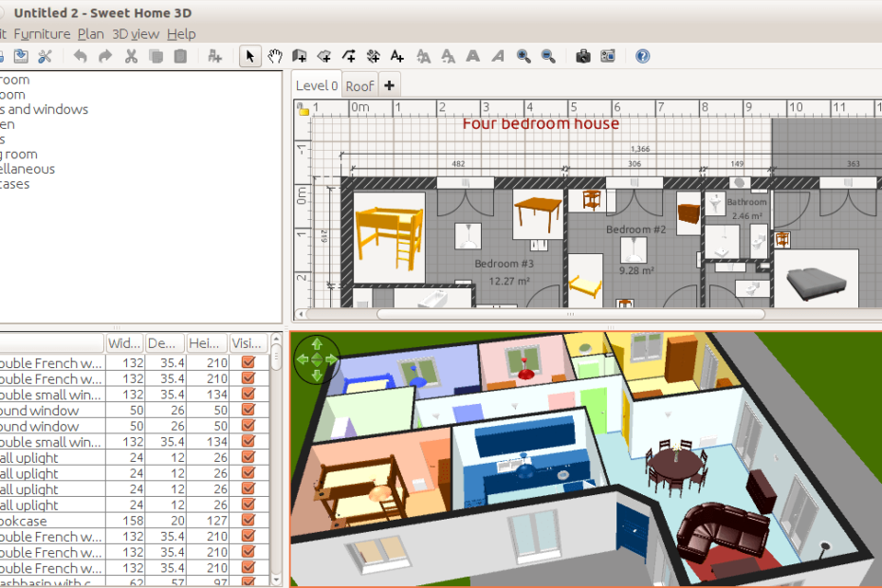Image resolution: width=882 pixels, height=588 pixels.
Task: Choose the Pan hand tool
Action: [274, 56]
